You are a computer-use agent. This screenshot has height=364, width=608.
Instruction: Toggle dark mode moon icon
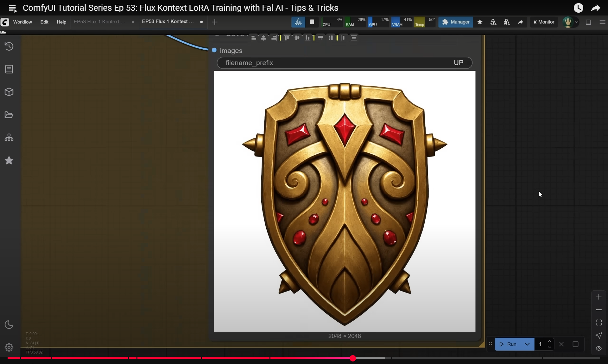pyautogui.click(x=9, y=325)
